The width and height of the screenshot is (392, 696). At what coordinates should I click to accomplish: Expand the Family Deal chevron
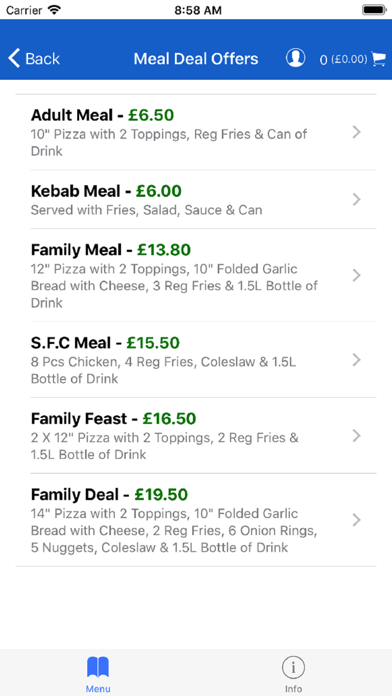(356, 520)
